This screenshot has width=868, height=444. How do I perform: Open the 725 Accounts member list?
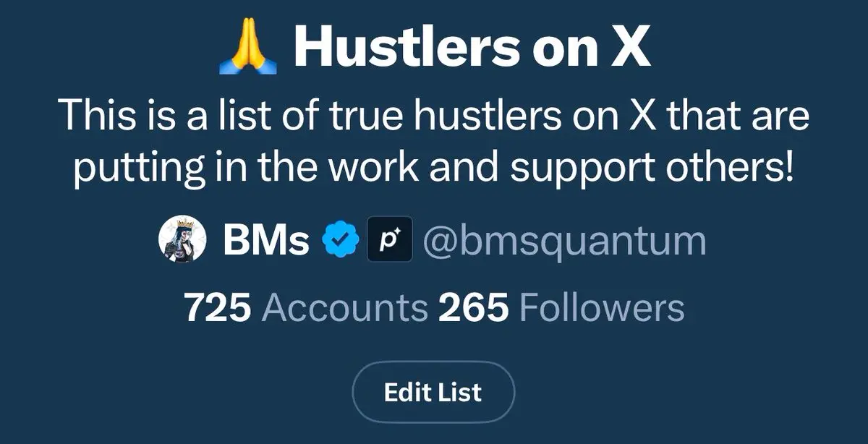click(x=307, y=308)
